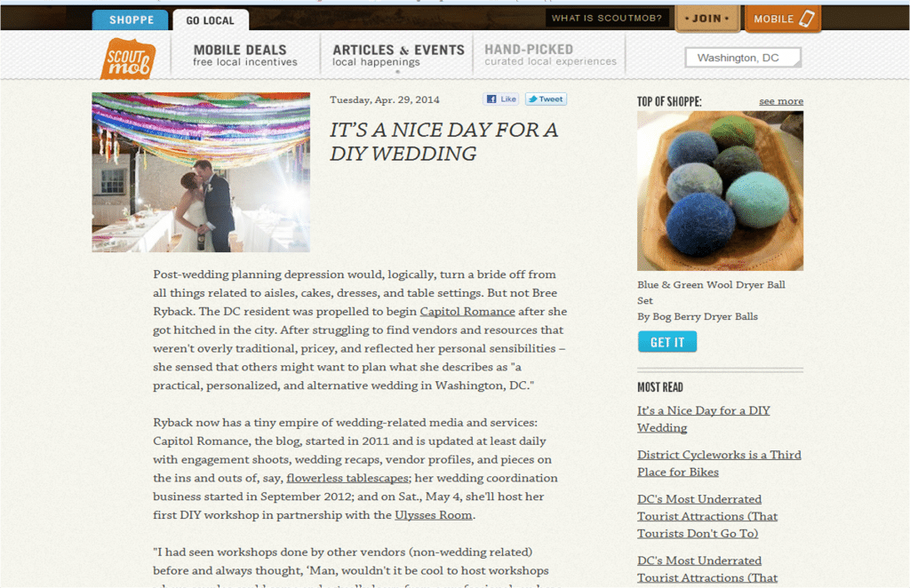Click the What Is Scoutmob link
910x588 pixels.
(x=606, y=18)
